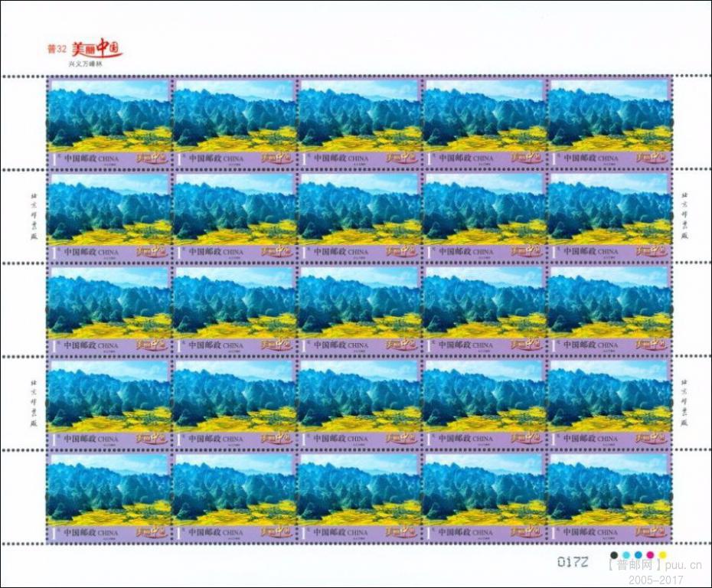Click the 兴义万峰林 title text
The height and width of the screenshot is (588, 712).
(85, 65)
